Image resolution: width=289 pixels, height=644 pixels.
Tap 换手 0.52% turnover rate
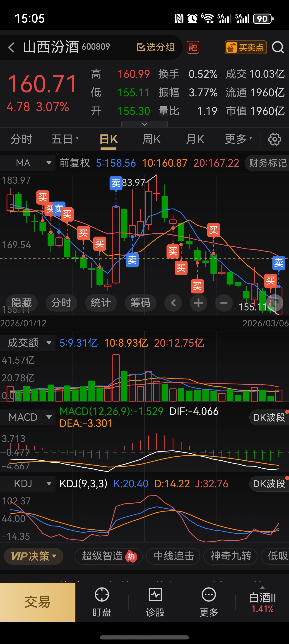[x=188, y=74]
